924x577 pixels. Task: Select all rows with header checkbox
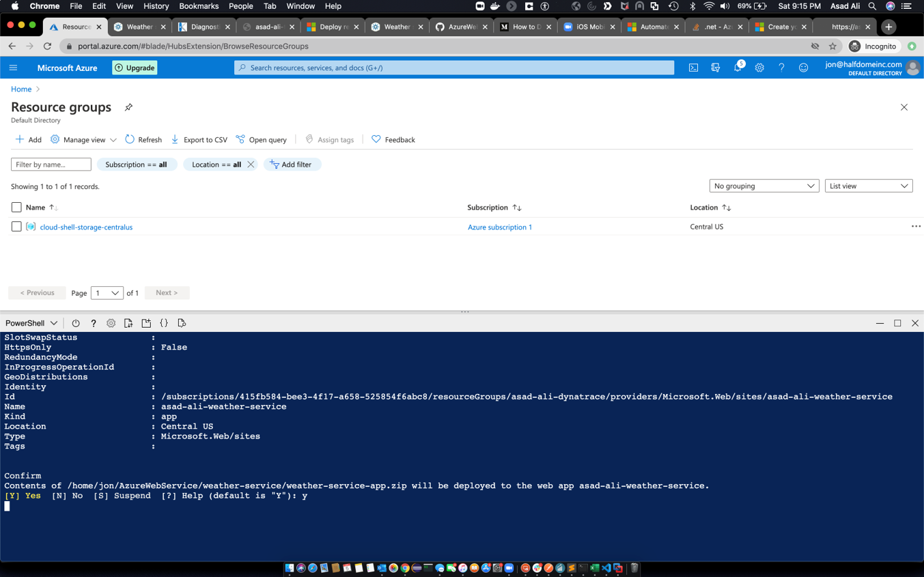coord(16,207)
